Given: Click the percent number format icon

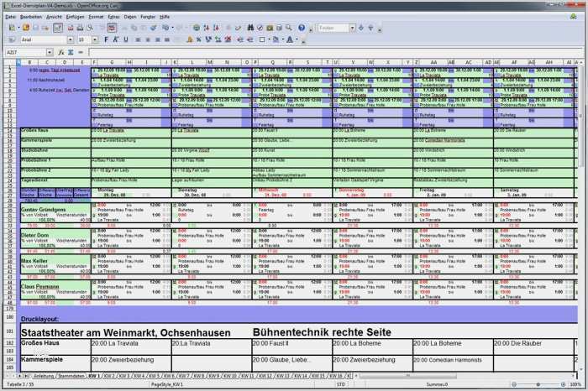Looking at the screenshot, I should click(x=199, y=39).
